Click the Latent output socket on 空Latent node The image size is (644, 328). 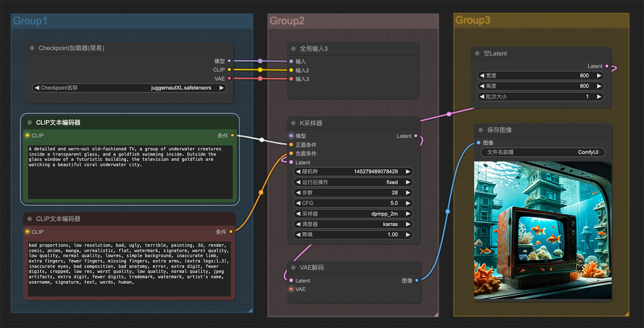click(607, 66)
